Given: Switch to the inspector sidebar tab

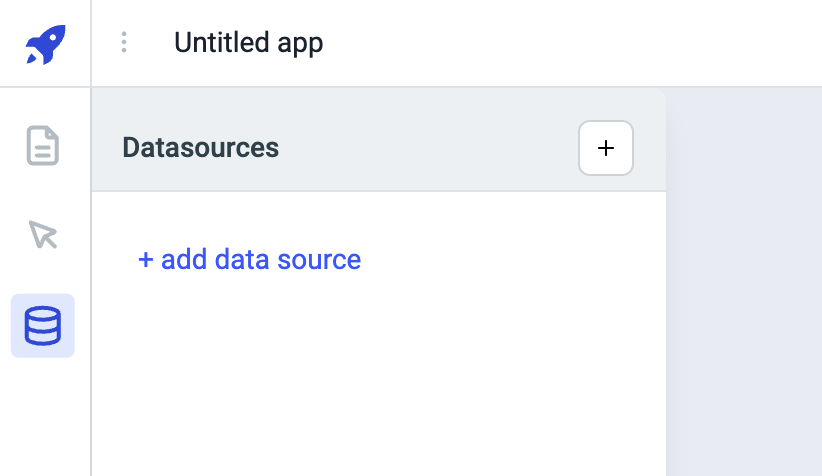Looking at the screenshot, I should point(42,235).
